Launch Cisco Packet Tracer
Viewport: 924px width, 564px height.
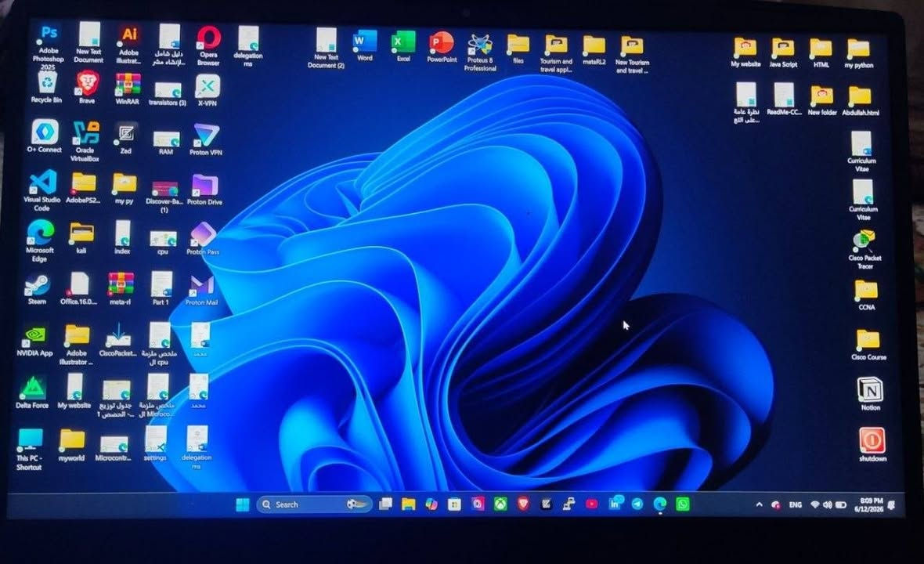coord(864,250)
